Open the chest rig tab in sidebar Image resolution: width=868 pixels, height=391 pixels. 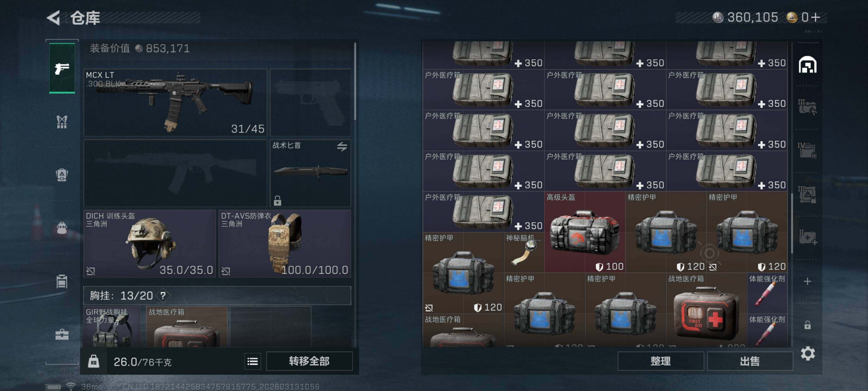tap(62, 122)
